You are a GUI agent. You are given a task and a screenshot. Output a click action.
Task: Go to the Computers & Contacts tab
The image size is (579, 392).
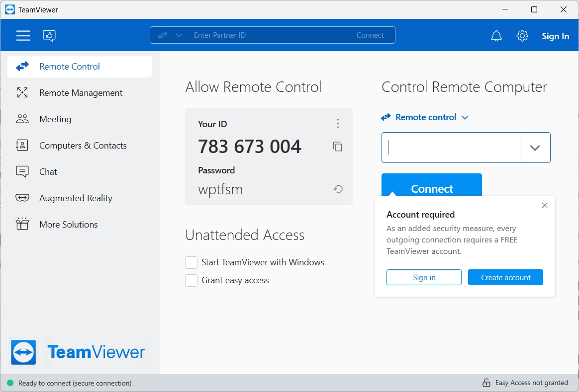tap(80, 145)
